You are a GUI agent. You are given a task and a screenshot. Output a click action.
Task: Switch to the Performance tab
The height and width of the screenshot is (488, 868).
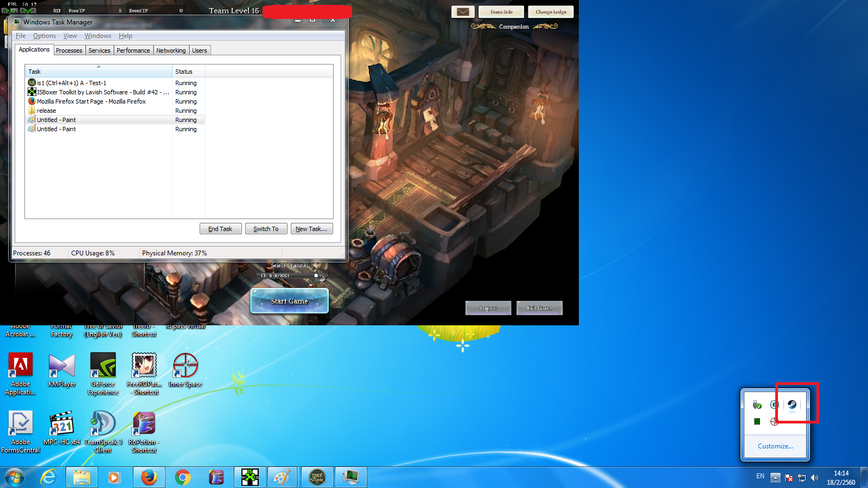tap(133, 50)
